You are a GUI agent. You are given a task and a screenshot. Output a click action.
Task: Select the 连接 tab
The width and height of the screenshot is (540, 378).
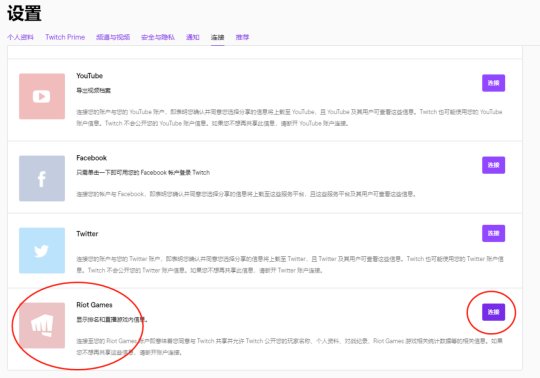(x=217, y=37)
